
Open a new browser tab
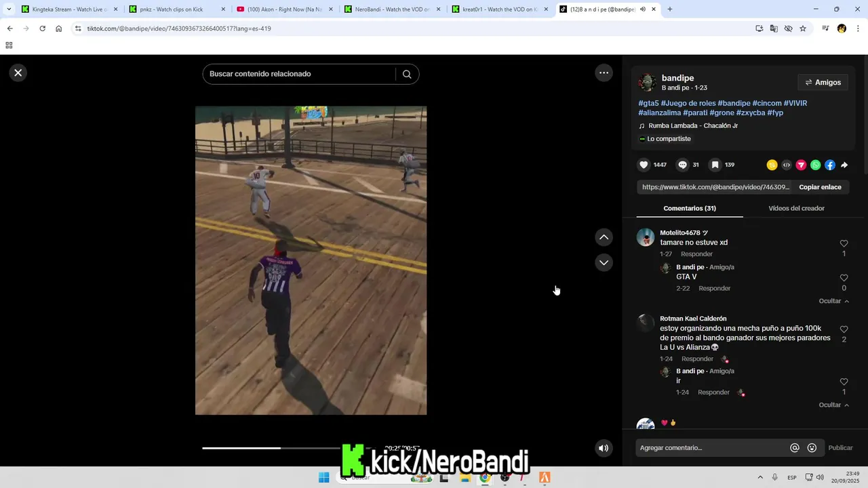[670, 9]
